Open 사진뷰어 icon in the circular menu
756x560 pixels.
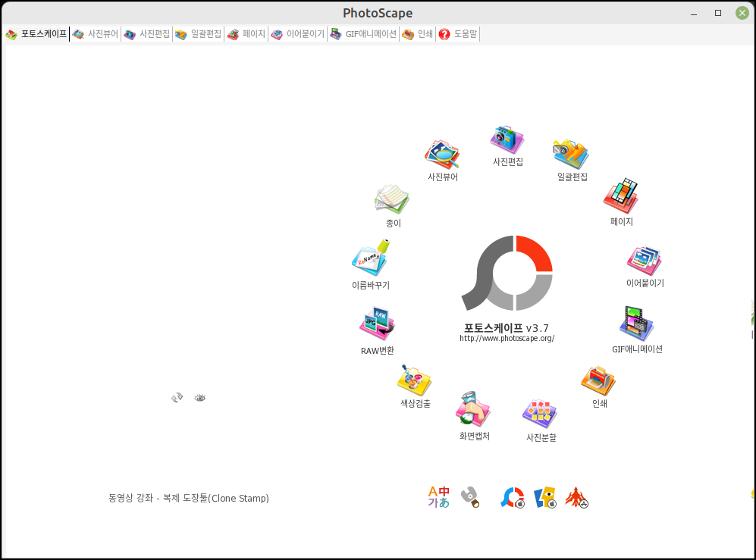pyautogui.click(x=442, y=155)
